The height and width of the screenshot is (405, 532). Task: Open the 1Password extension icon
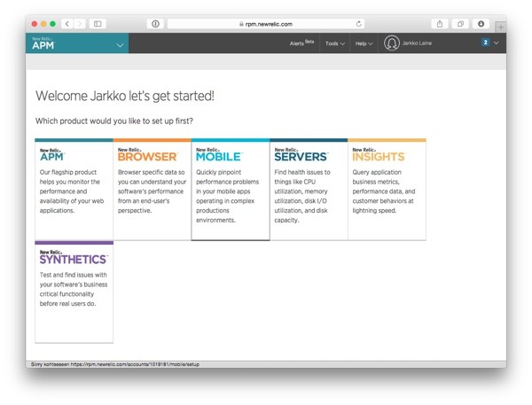point(155,24)
